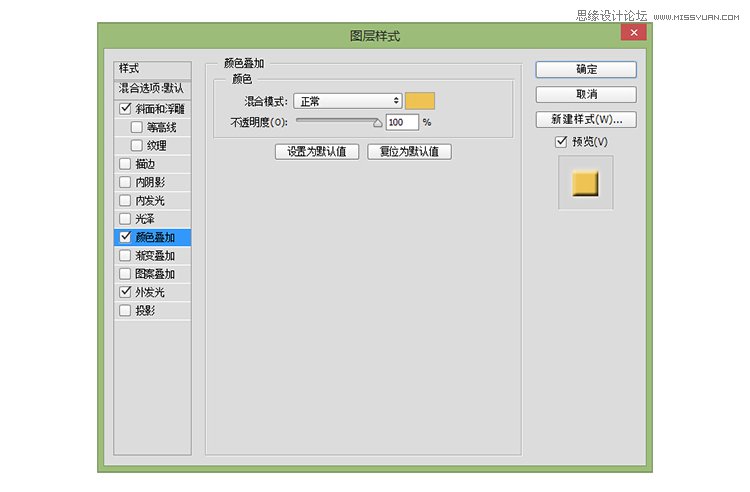The image size is (750, 492).
Task: Check the 投影 checkbox
Action: pyautogui.click(x=125, y=310)
